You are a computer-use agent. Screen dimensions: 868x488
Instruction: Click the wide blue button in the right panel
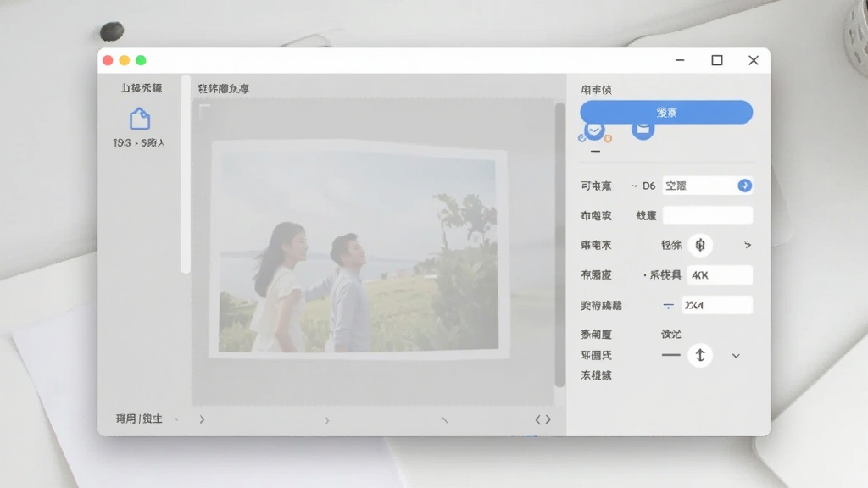pos(666,113)
